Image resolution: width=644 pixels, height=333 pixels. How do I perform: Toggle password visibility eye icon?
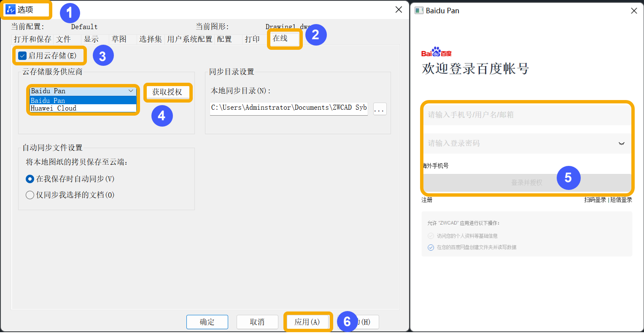621,143
